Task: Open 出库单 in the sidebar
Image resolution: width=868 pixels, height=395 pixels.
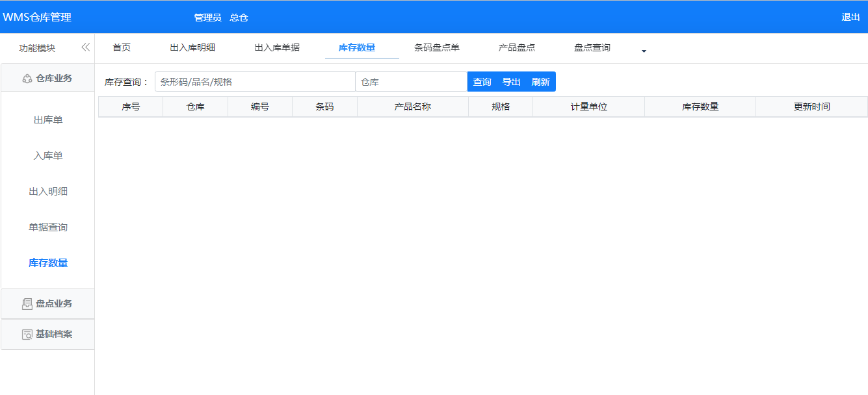Action: (48, 120)
